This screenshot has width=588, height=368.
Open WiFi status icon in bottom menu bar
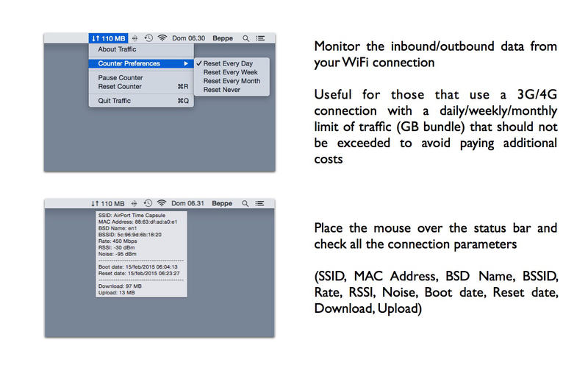click(x=161, y=203)
